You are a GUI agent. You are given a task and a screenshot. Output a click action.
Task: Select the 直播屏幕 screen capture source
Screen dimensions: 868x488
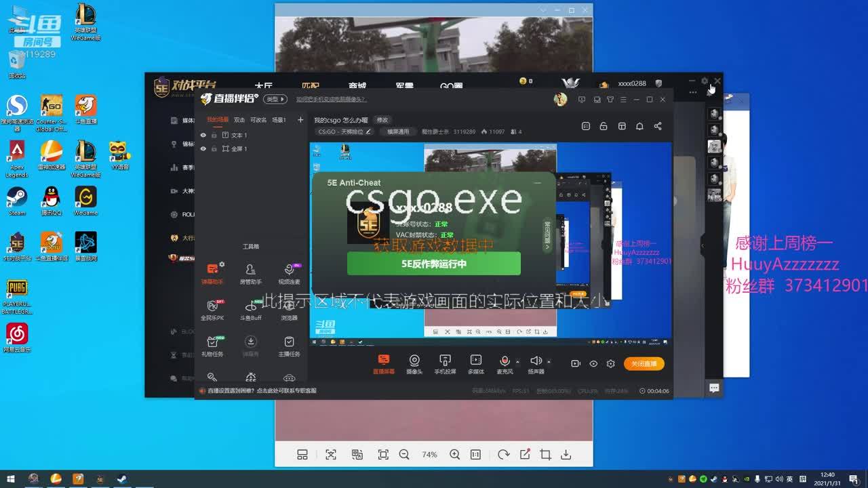383,364
